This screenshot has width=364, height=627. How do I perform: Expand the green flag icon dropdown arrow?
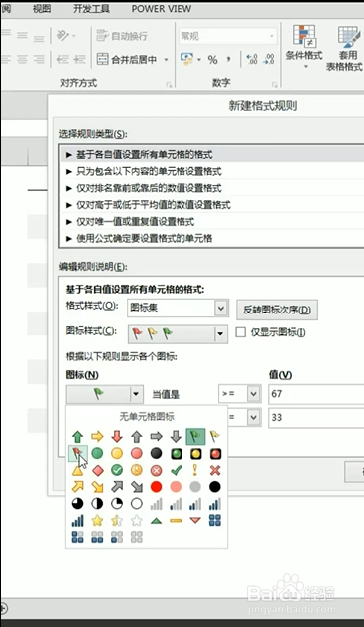pyautogui.click(x=136, y=394)
